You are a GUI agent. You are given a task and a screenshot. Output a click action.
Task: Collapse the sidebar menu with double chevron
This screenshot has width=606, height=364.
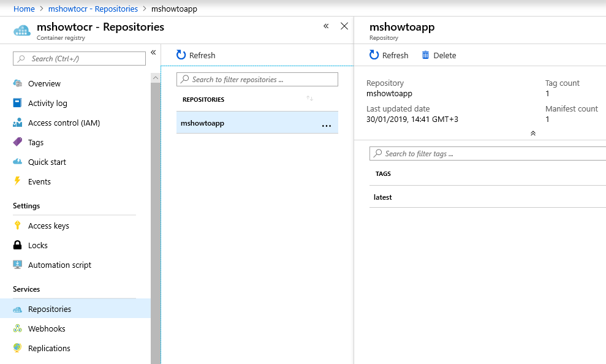tap(153, 52)
